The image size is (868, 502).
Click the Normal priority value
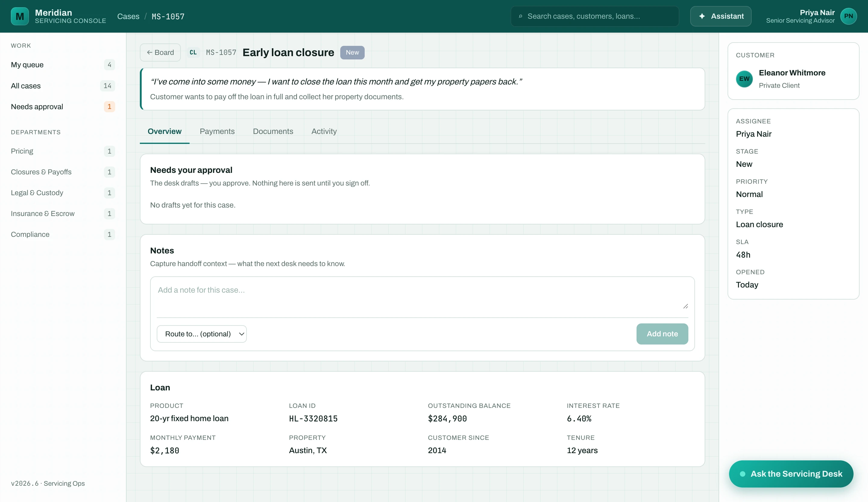point(749,194)
